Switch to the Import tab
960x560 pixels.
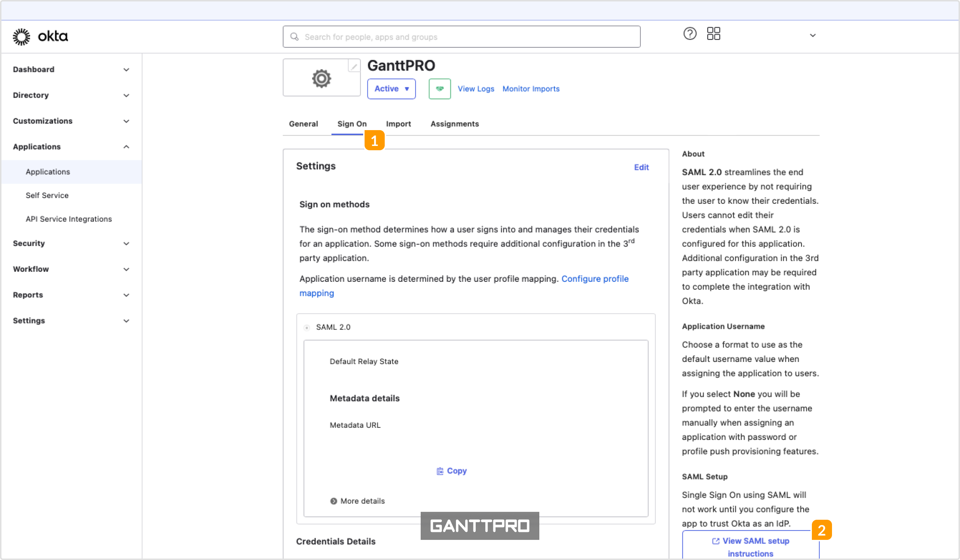tap(398, 124)
